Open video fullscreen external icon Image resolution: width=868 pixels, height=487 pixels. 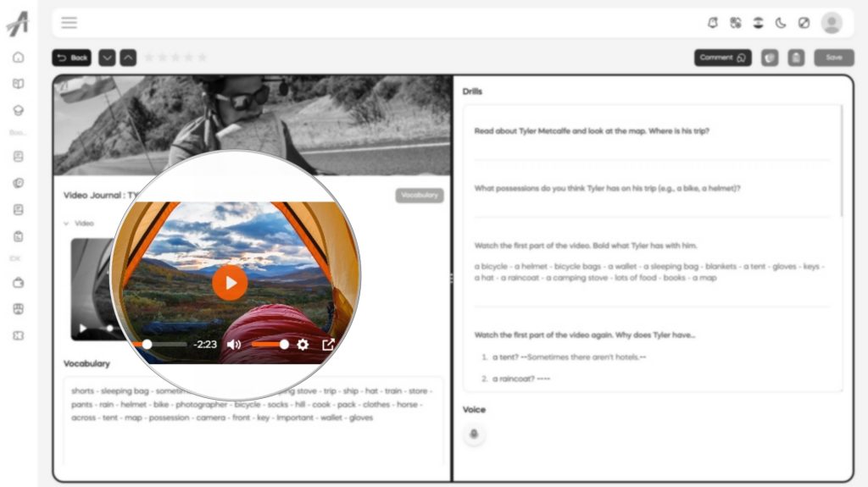click(328, 344)
